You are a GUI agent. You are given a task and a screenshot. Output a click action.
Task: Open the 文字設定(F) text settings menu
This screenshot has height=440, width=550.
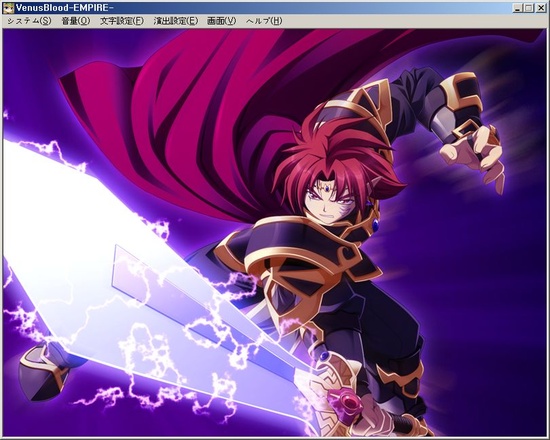[122, 21]
